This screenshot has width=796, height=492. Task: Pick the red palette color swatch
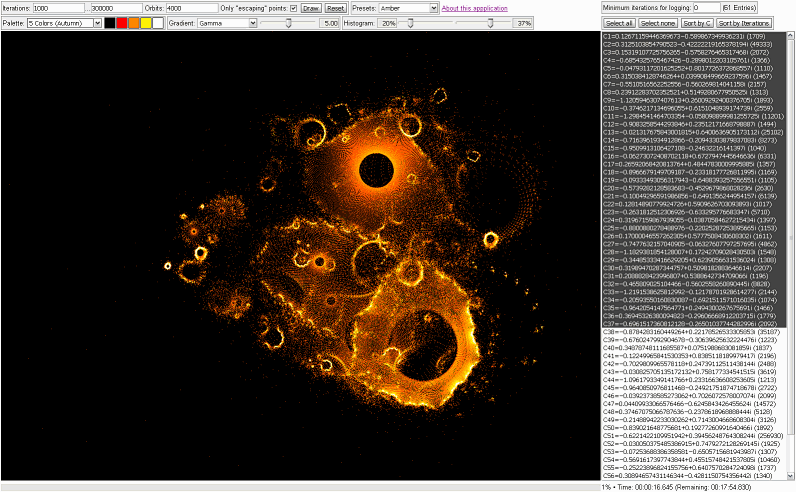pyautogui.click(x=122, y=22)
